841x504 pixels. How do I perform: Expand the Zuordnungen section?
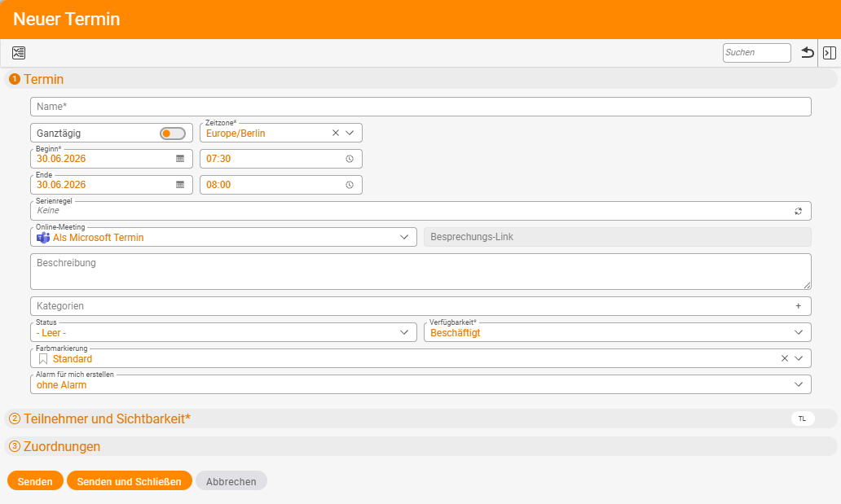pyautogui.click(x=420, y=446)
